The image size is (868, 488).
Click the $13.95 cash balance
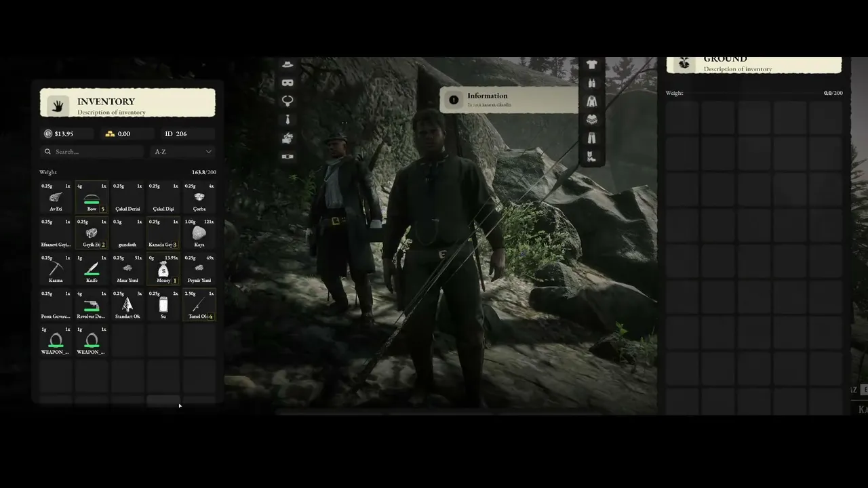click(64, 134)
